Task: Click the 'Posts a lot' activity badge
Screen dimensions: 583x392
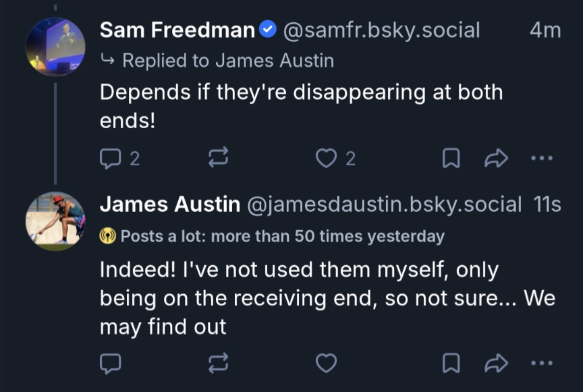Action: [x=272, y=236]
